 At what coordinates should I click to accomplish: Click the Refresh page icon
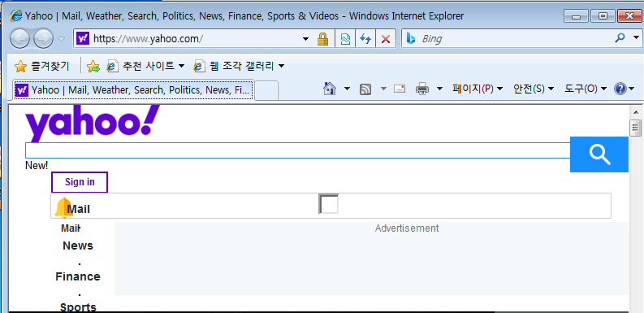point(365,39)
